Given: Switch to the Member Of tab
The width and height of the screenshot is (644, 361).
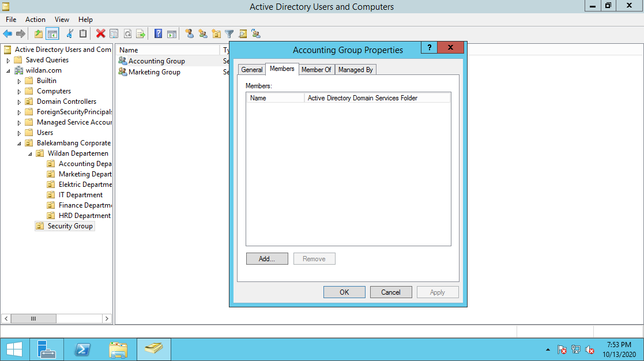Looking at the screenshot, I should coord(317,69).
